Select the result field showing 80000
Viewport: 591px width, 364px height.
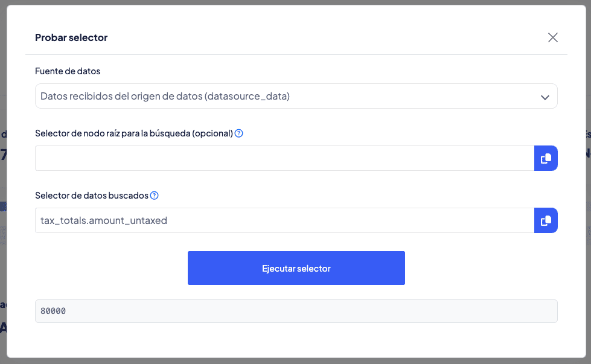point(296,311)
